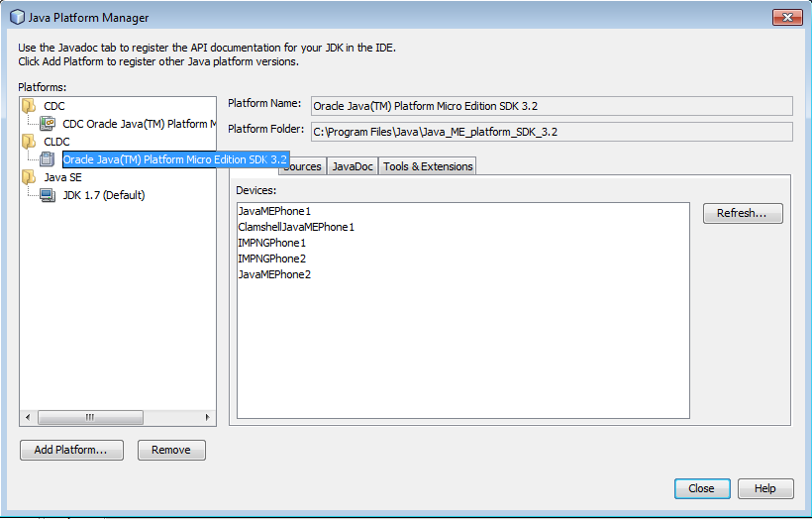Image resolution: width=812 pixels, height=519 pixels.
Task: Select Oracle Java(TM) Platform Micro Edition SDK 3.2
Action: click(x=175, y=159)
